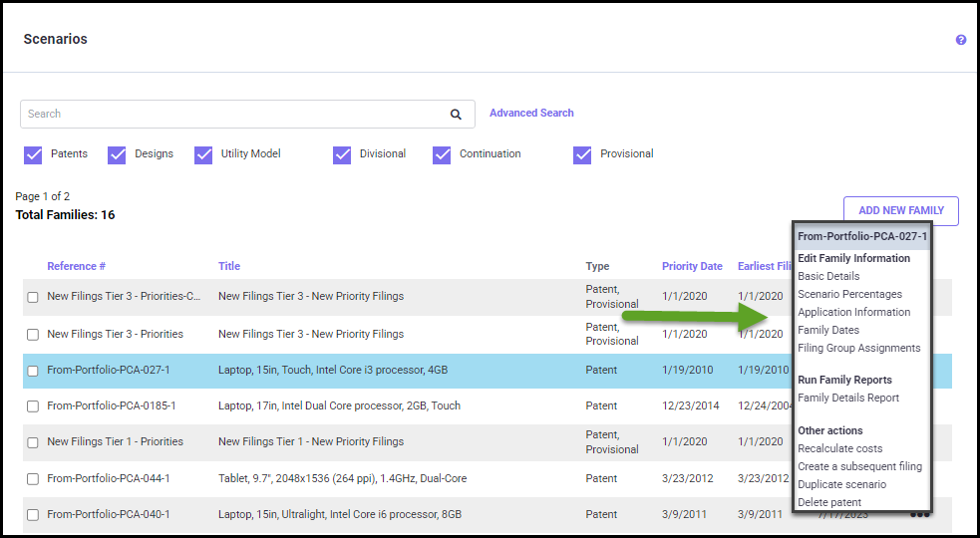This screenshot has height=538, width=980.
Task: Choose Scenario Percentages in the menu
Action: tap(849, 294)
